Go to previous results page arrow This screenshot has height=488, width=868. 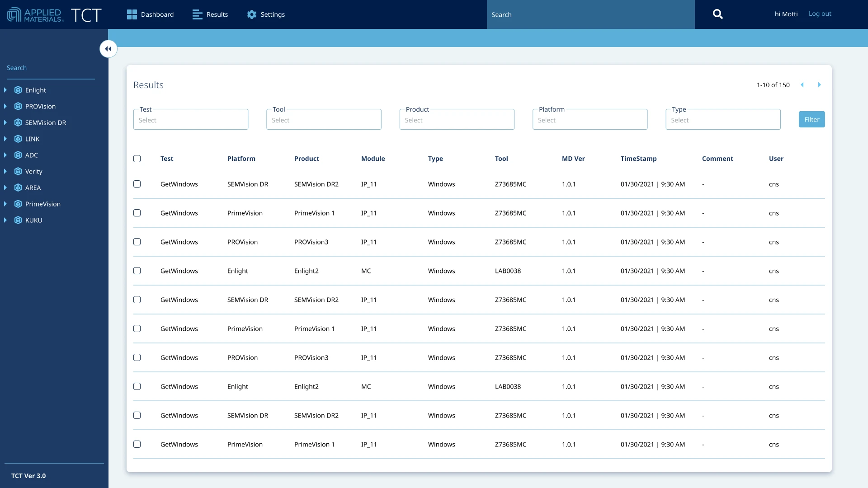tap(802, 85)
